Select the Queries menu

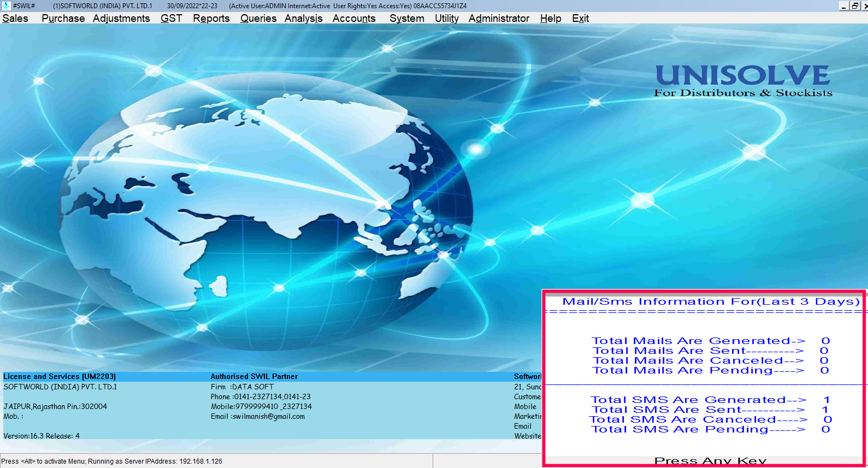click(258, 19)
